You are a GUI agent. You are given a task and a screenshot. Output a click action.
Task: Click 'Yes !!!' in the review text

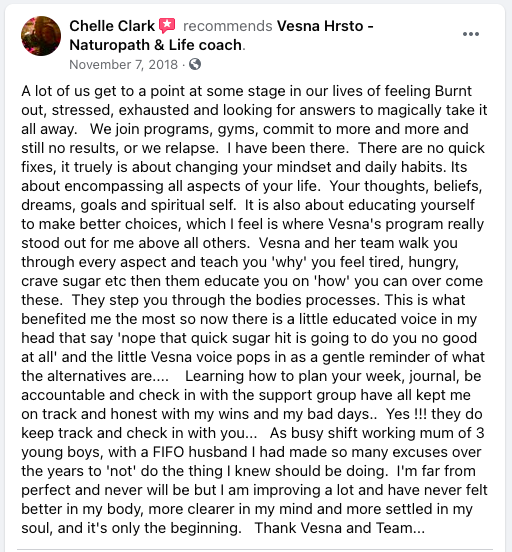[x=406, y=414]
